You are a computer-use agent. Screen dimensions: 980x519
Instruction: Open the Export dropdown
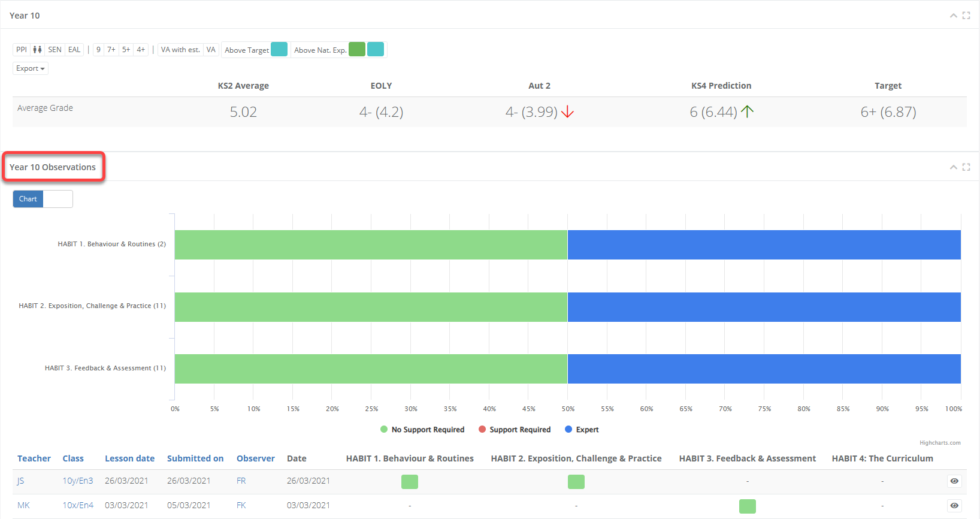point(31,68)
